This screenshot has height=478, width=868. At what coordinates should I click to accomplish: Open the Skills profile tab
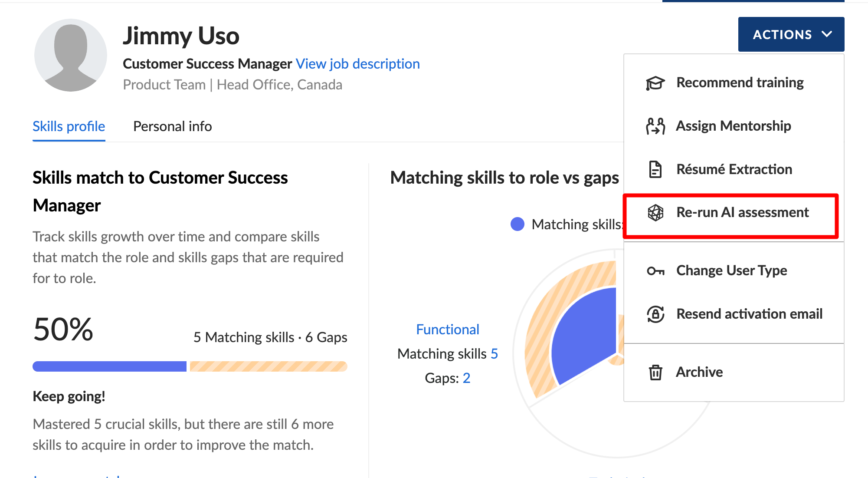click(69, 126)
